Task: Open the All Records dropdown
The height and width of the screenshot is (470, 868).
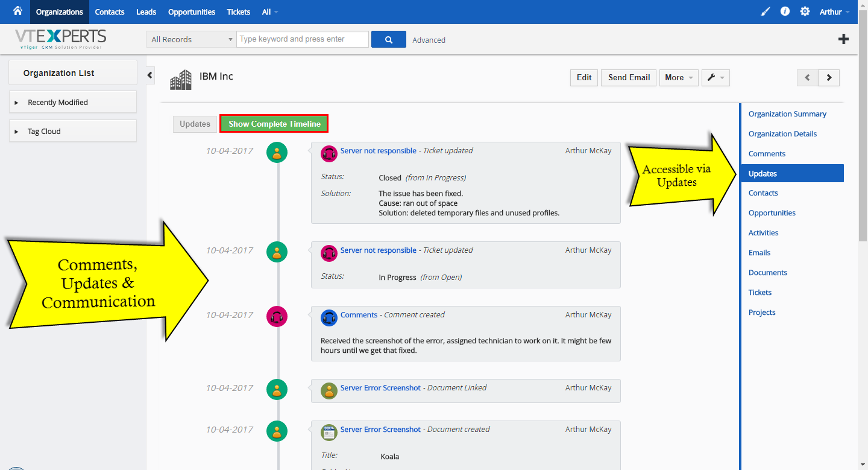Action: [x=191, y=39]
